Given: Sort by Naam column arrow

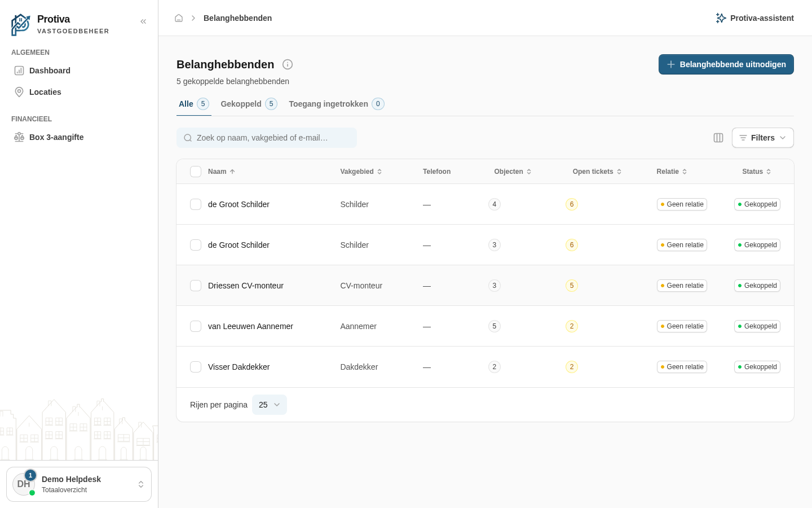Looking at the screenshot, I should click(232, 172).
